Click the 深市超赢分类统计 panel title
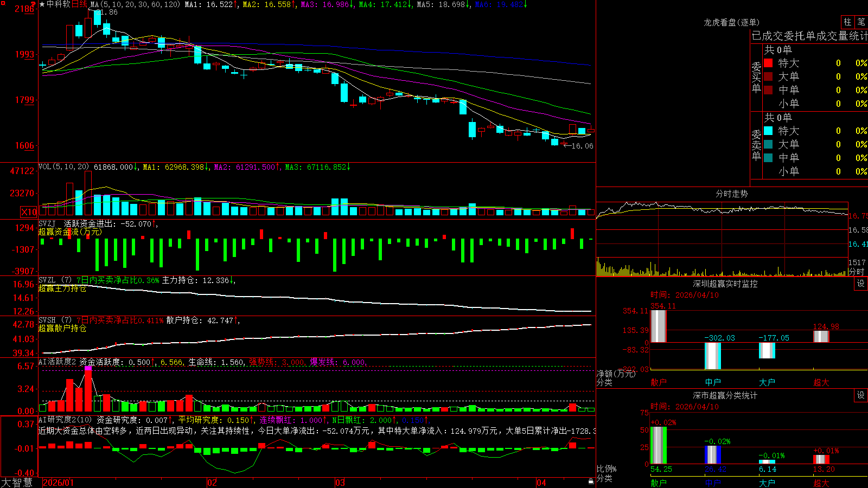Viewport: 868px width, 488px height. [x=725, y=395]
